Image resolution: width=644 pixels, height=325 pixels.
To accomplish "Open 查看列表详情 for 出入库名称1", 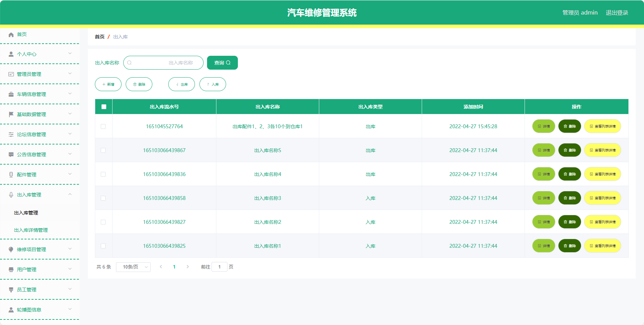I will [602, 246].
